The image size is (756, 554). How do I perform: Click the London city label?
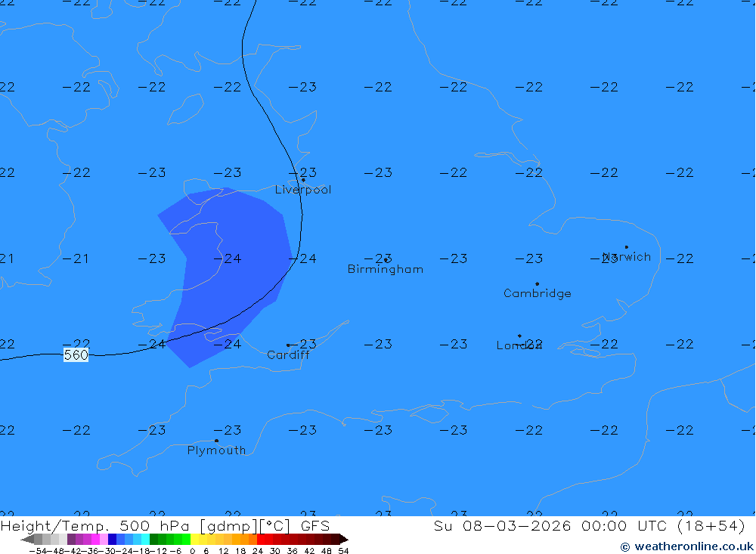coord(519,345)
